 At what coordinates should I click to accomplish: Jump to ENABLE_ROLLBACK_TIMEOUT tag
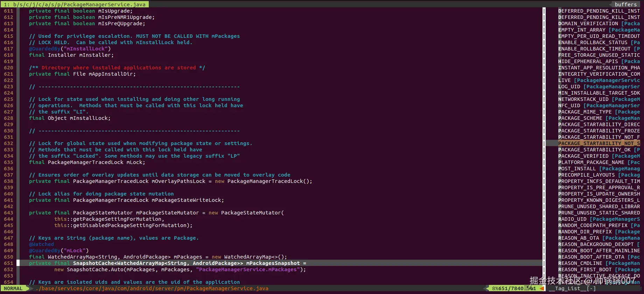[x=599, y=49]
